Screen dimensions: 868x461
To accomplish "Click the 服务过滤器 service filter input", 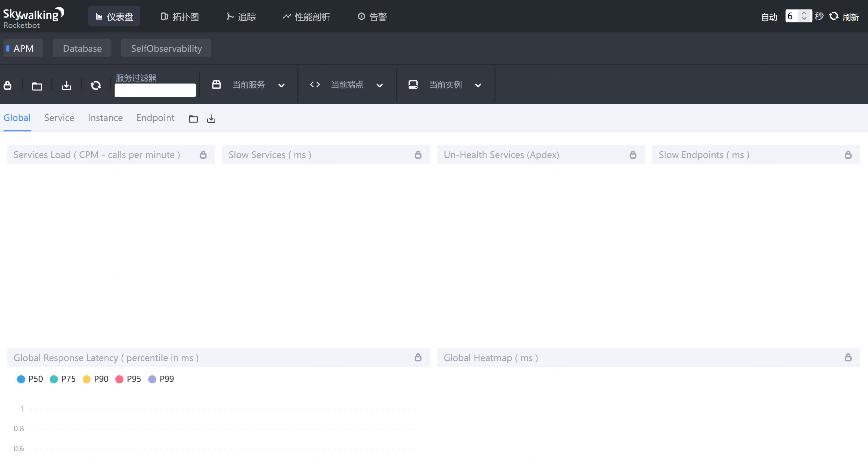I will 155,90.
